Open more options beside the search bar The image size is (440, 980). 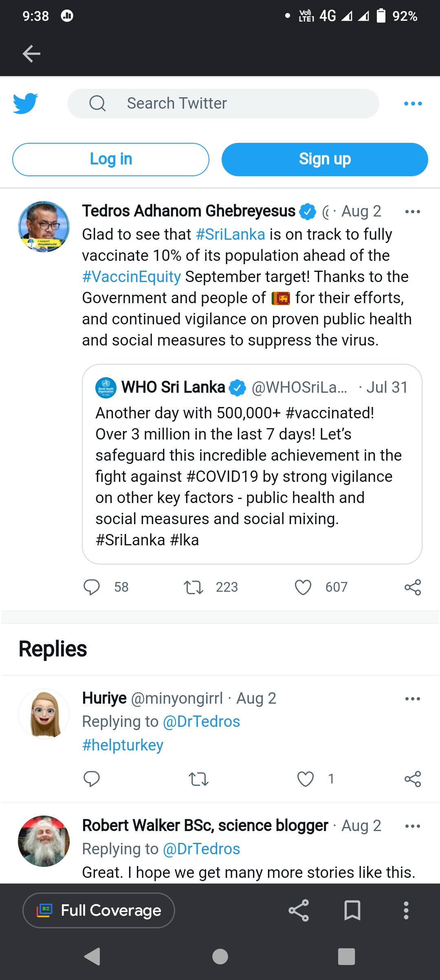[413, 104]
